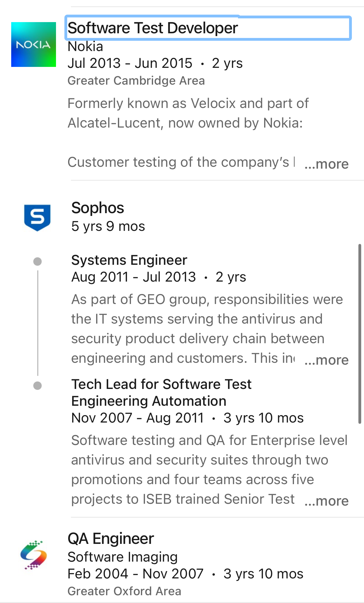Viewport: 364px width, 603px height.
Task: Show more of the Tech Lead description
Action: [326, 501]
